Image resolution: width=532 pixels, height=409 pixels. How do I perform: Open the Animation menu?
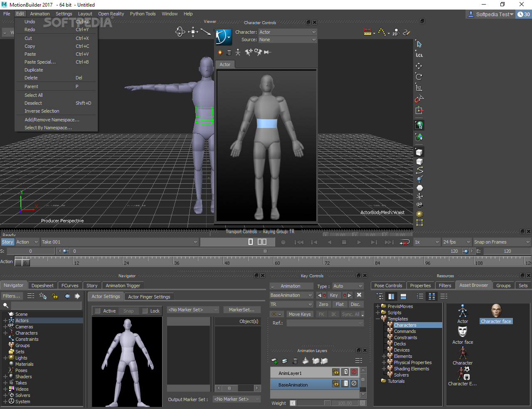[x=40, y=14]
